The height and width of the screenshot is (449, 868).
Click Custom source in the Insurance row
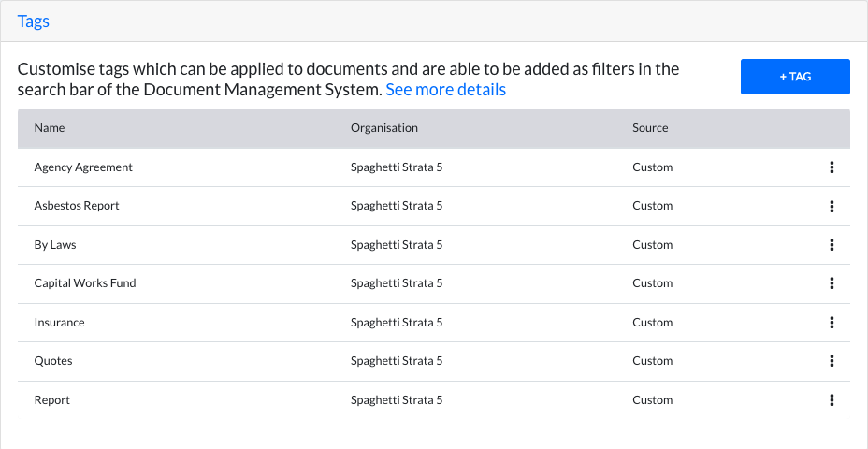pos(652,322)
